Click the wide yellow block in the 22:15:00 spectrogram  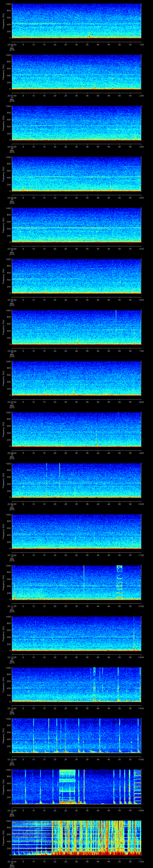click(67, 786)
